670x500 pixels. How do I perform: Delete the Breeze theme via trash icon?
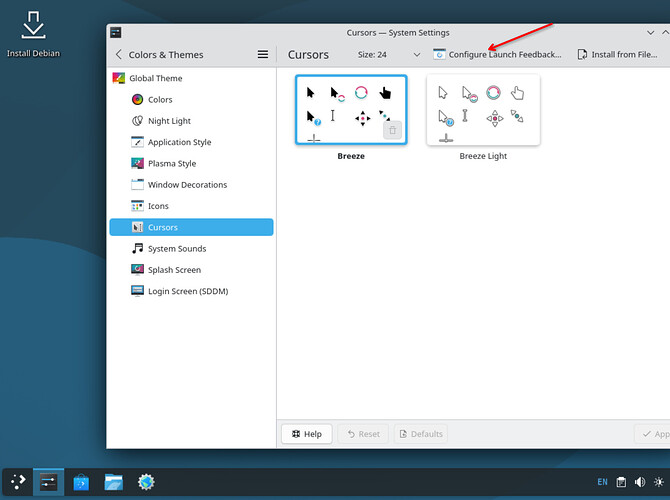coord(392,130)
